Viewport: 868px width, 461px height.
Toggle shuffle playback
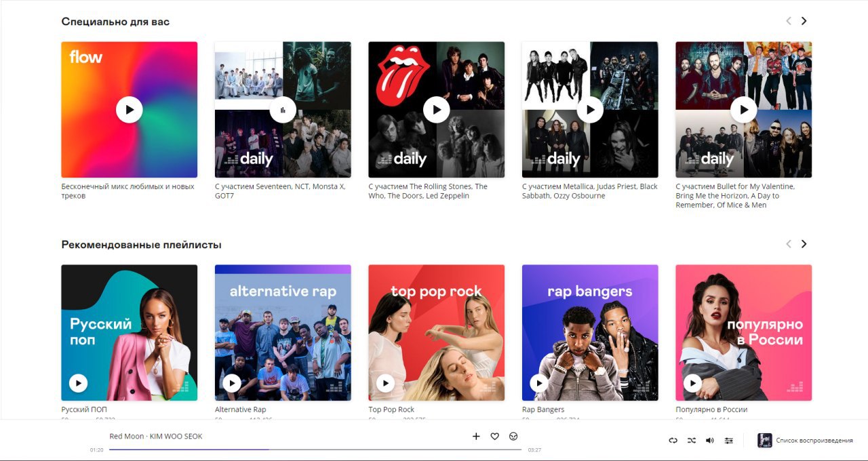691,441
